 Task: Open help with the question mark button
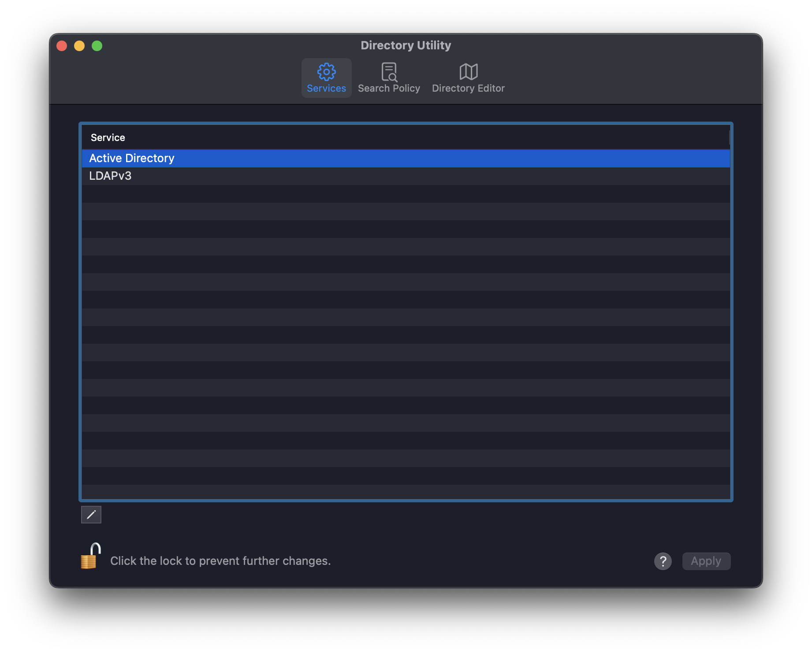click(x=663, y=561)
